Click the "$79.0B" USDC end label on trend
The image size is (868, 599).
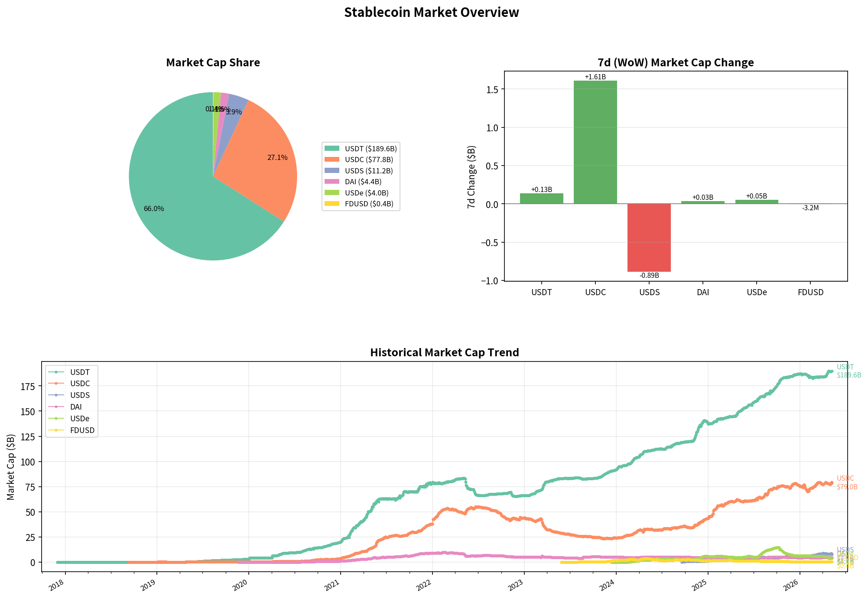click(x=847, y=487)
